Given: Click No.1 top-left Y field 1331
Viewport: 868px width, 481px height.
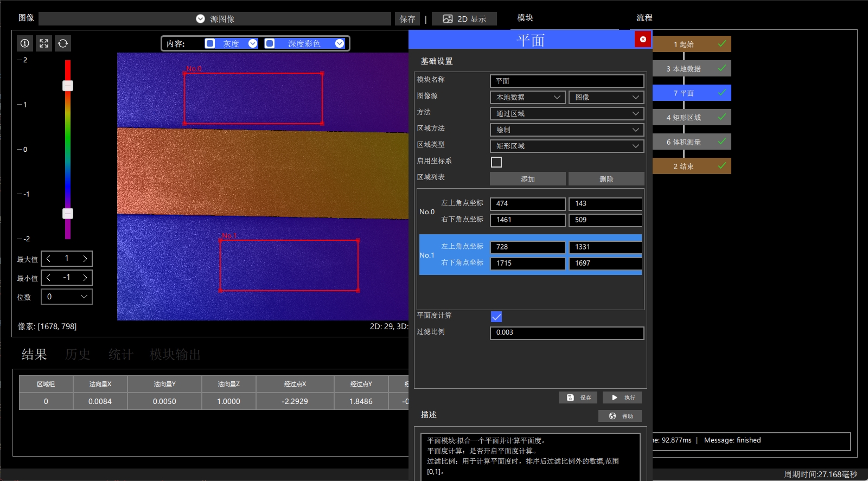Looking at the screenshot, I should (605, 247).
